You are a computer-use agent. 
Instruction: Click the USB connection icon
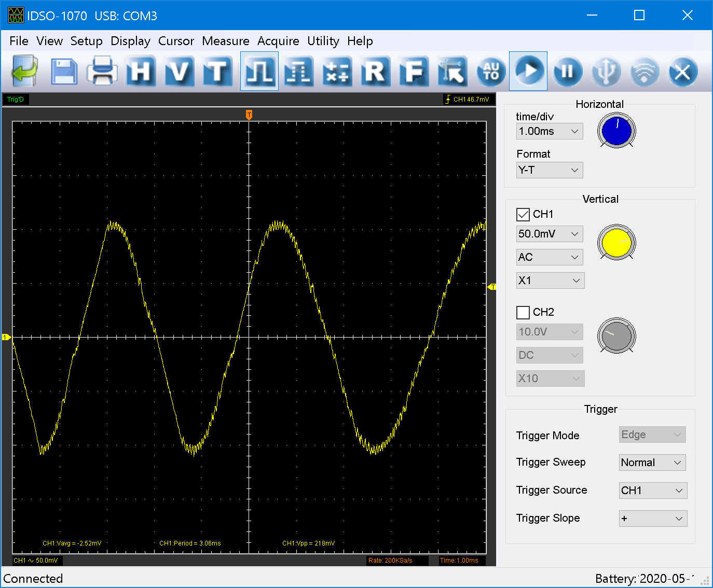coord(606,71)
